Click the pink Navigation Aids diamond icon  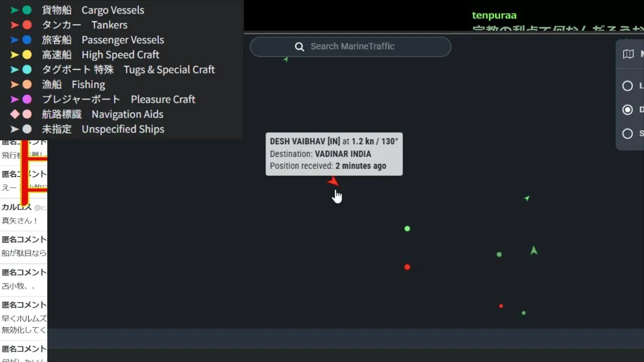tap(15, 115)
